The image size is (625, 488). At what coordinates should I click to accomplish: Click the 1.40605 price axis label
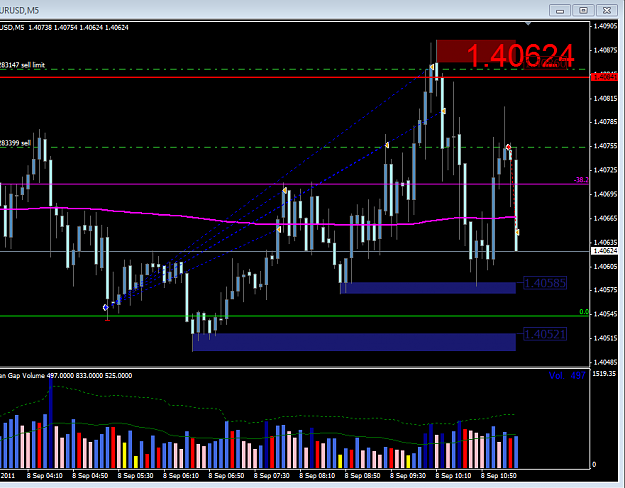point(605,266)
